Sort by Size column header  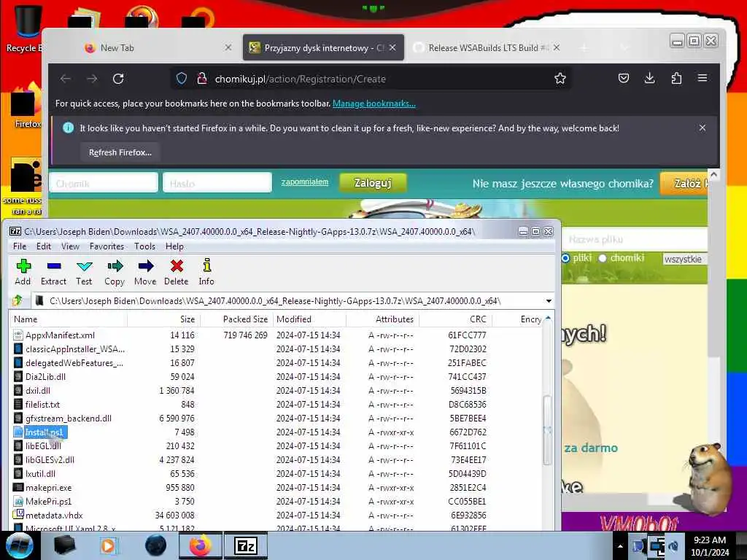tap(164, 319)
